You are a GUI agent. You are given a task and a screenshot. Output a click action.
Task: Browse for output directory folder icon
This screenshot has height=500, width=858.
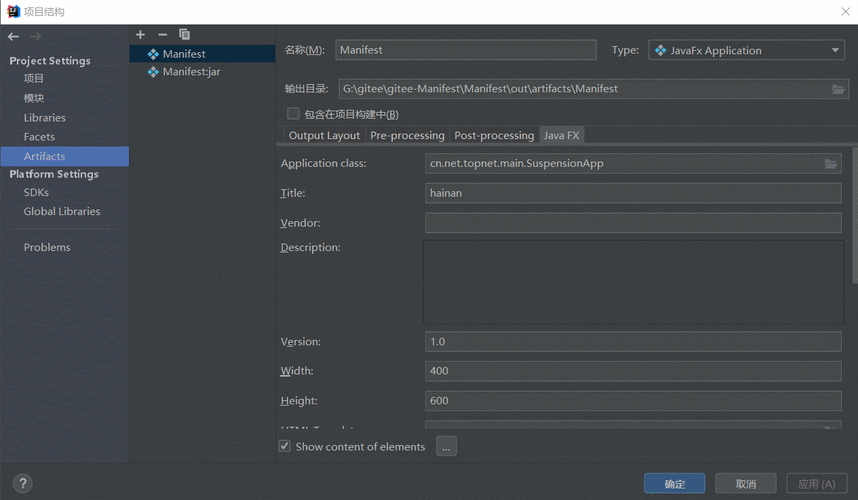click(838, 89)
